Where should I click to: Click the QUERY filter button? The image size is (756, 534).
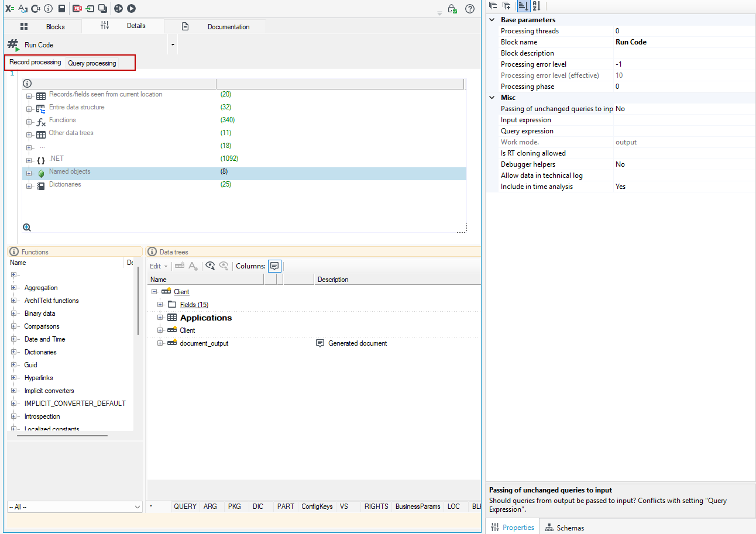click(185, 507)
